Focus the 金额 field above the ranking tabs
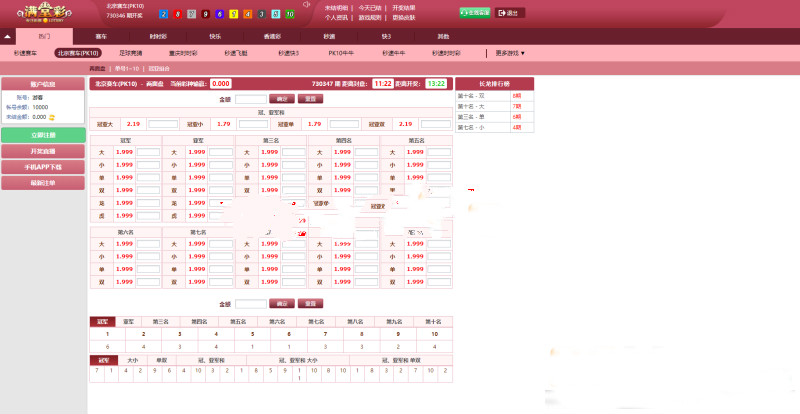Screen dimensions: 800x414 [251, 304]
